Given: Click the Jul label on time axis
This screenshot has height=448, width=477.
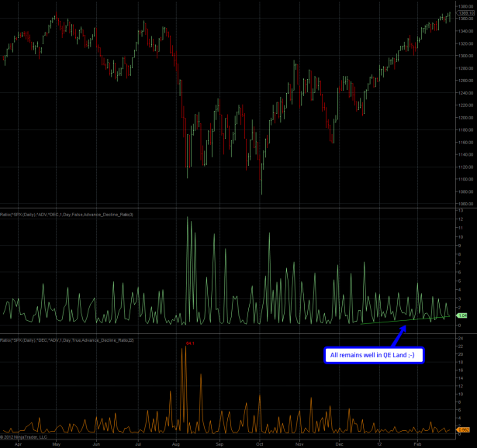Looking at the screenshot, I should (x=138, y=444).
